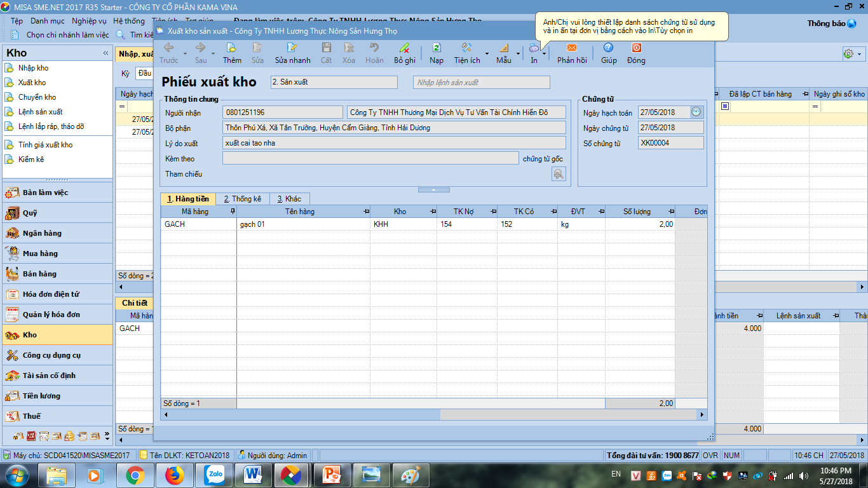Open Thuế tax module
This screenshot has width=868, height=488.
(x=58, y=416)
